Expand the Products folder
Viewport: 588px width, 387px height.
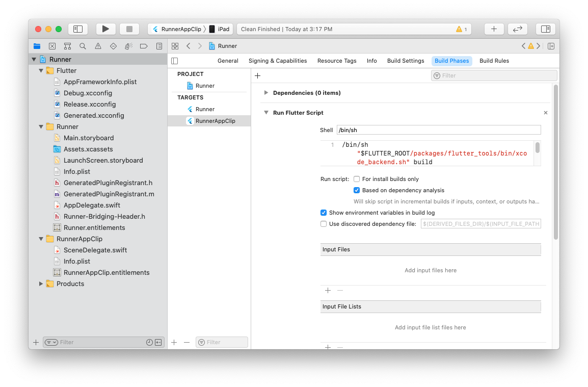click(x=41, y=283)
